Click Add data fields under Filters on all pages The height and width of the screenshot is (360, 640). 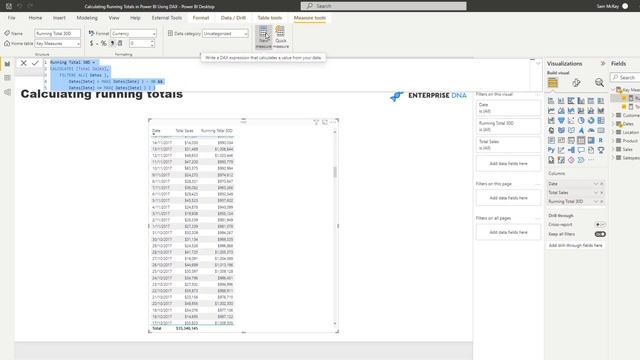point(508,232)
